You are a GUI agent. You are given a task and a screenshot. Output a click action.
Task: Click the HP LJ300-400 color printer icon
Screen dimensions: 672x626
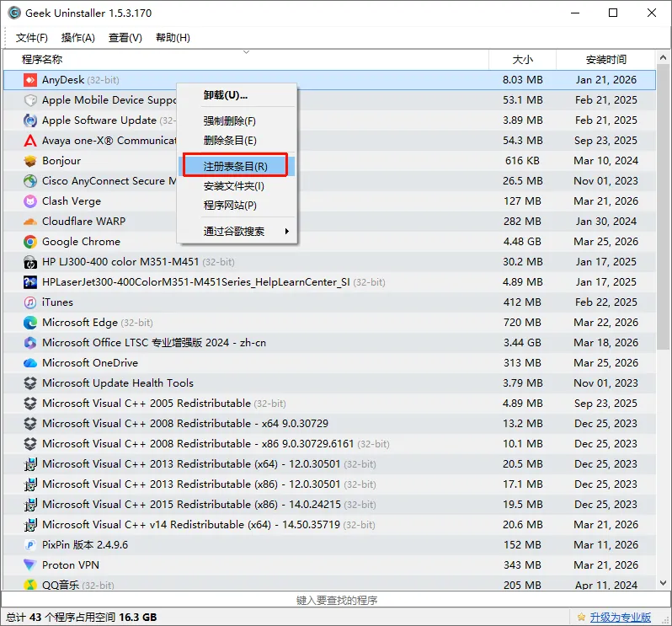pyautogui.click(x=30, y=262)
